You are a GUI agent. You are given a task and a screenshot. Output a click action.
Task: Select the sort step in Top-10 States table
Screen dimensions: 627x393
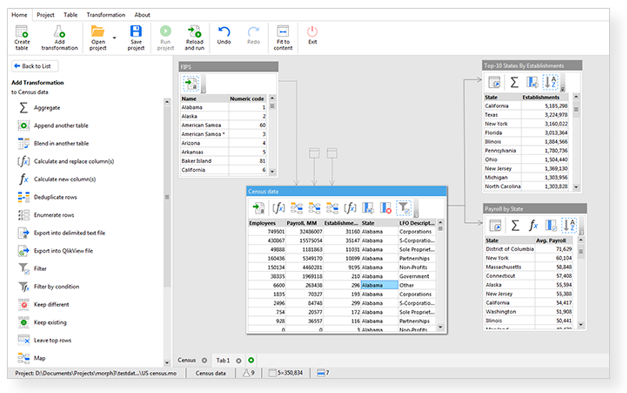click(550, 82)
